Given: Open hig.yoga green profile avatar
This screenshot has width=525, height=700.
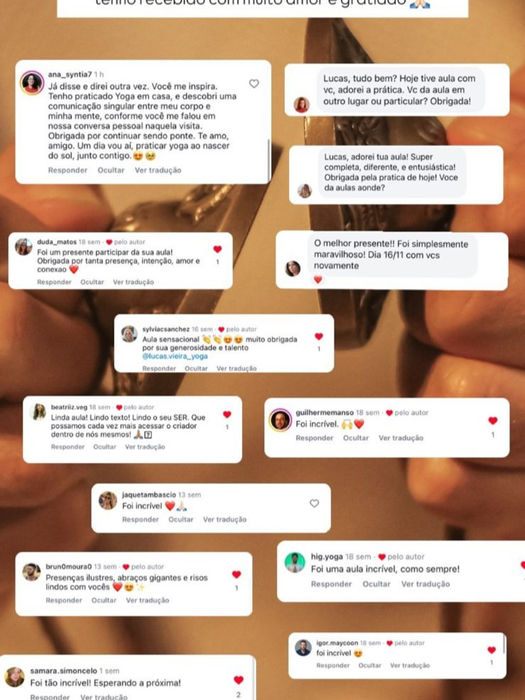Looking at the screenshot, I should [295, 562].
